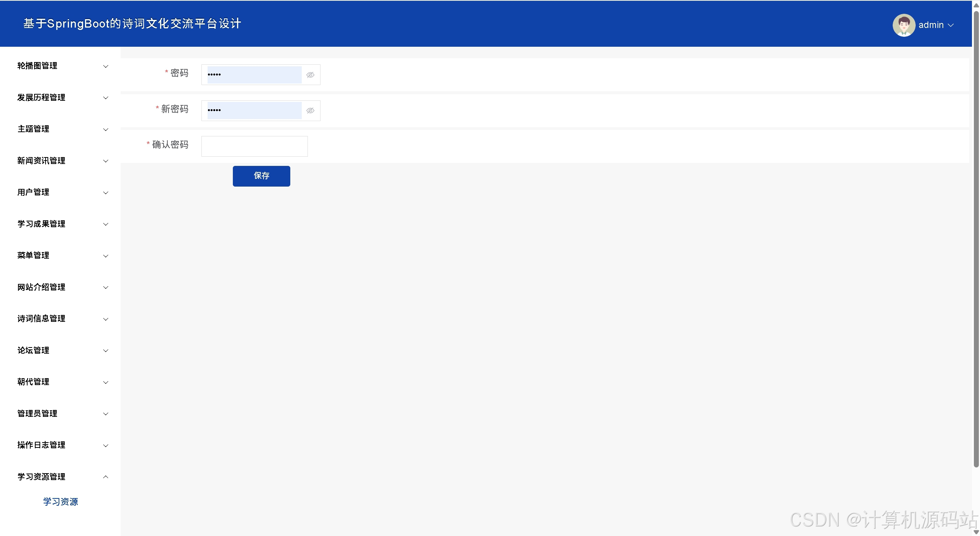This screenshot has width=980, height=536.
Task: Expand chevron beside 主题管理
Action: point(106,129)
